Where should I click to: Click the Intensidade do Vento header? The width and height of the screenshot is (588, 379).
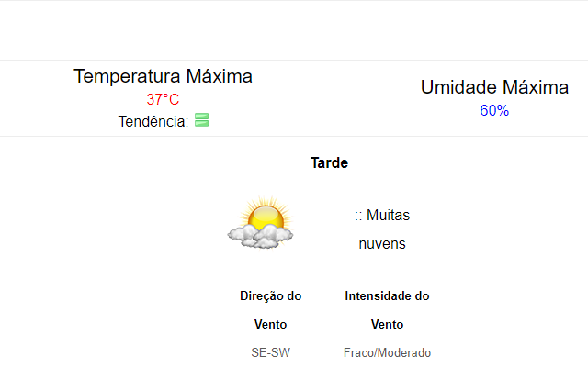(387, 310)
